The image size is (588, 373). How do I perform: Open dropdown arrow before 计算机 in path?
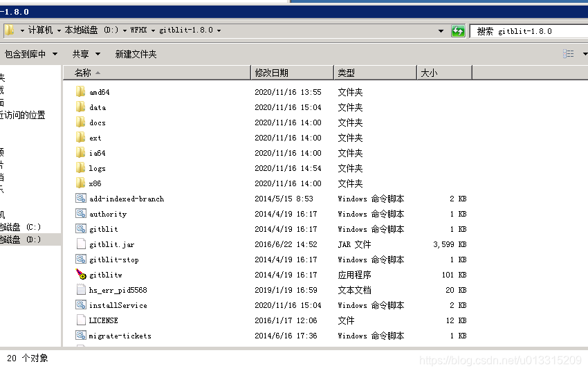click(22, 30)
